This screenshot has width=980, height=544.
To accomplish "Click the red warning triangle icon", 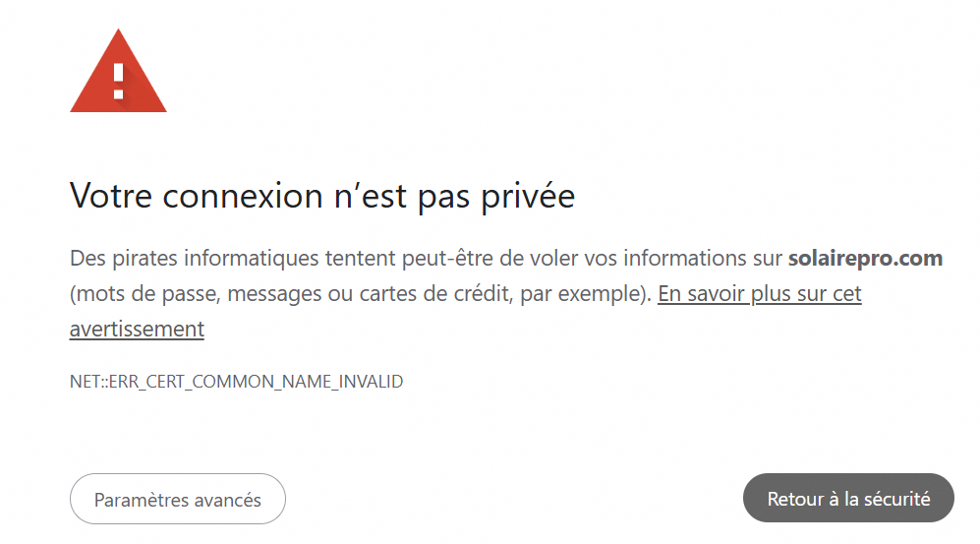I will tap(118, 74).
